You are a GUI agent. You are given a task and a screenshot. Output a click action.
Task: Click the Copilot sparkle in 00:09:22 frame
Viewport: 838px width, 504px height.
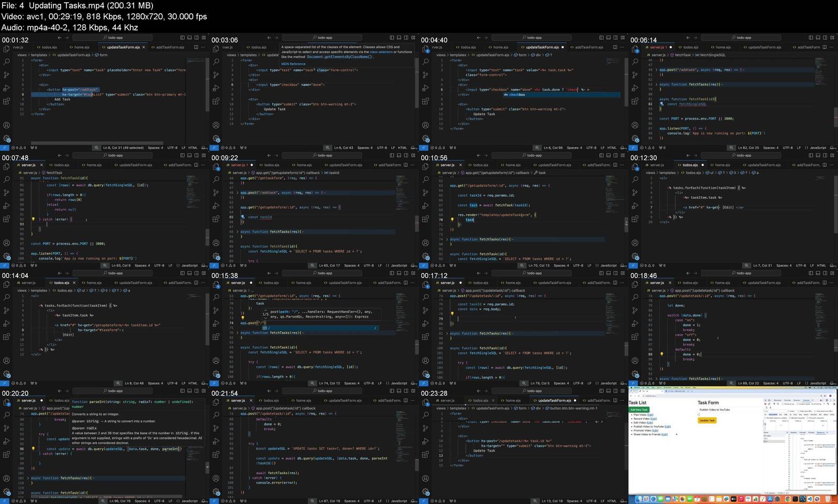click(x=243, y=217)
